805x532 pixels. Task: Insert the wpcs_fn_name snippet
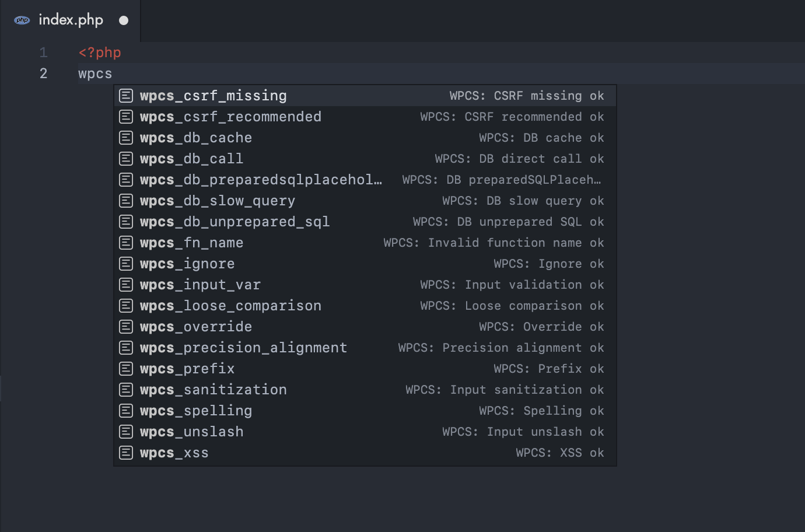pos(365,243)
